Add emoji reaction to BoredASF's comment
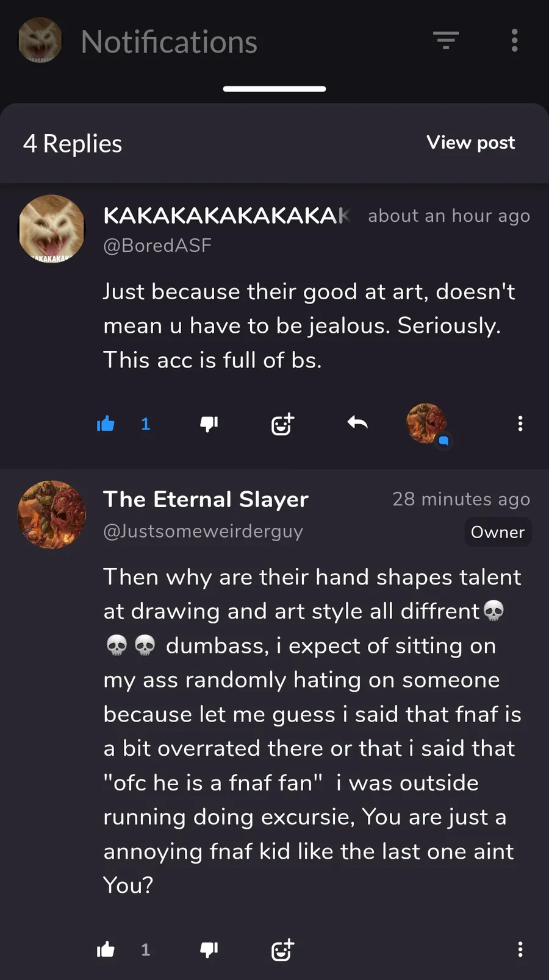549x980 pixels. pos(282,424)
